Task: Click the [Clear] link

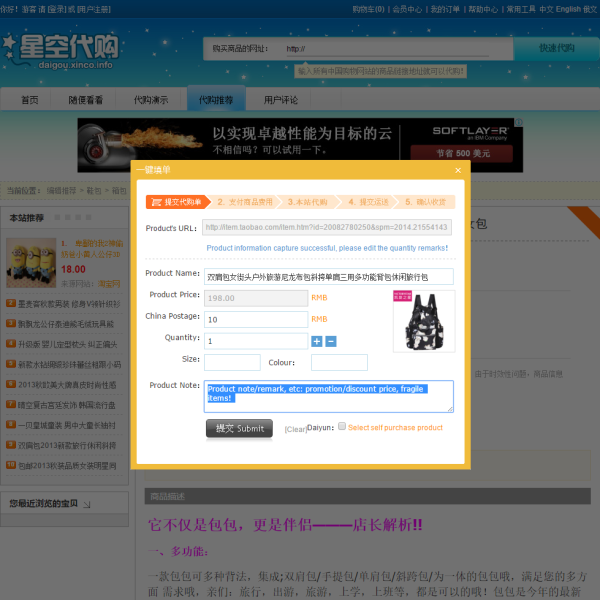Action: coord(295,429)
